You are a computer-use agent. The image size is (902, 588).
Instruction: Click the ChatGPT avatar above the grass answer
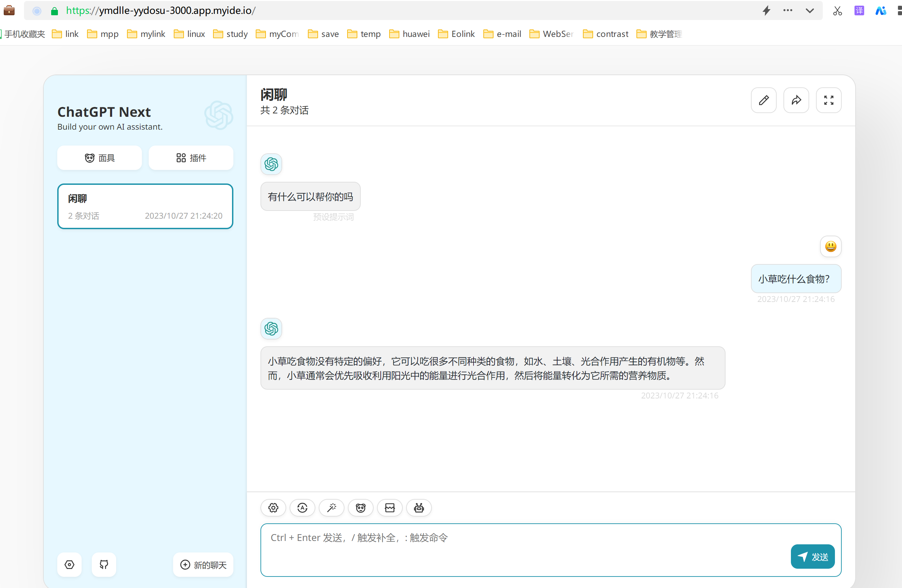(x=271, y=328)
